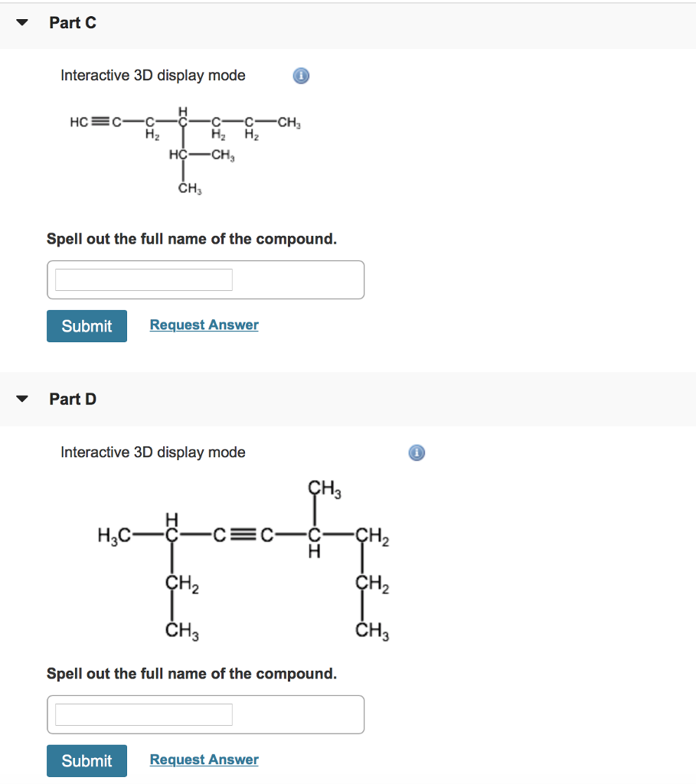The image size is (696, 784).
Task: Open Request Answer for Part D
Action: click(204, 759)
